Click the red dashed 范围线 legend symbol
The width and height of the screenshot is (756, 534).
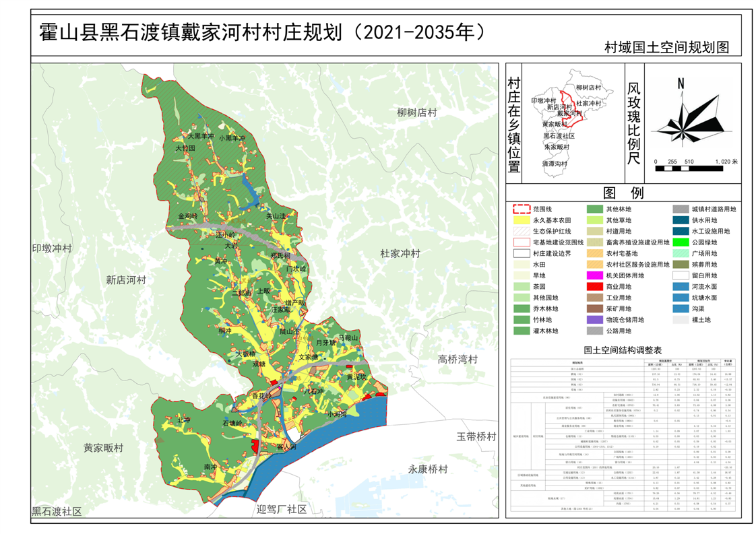point(522,209)
